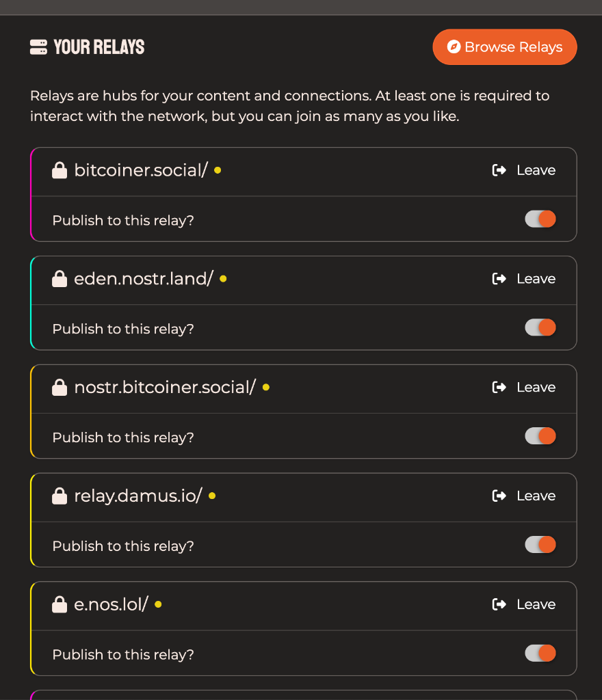Click the yellow status dot beside relay.damus.io/
Image resolution: width=602 pixels, height=700 pixels.
click(x=212, y=496)
